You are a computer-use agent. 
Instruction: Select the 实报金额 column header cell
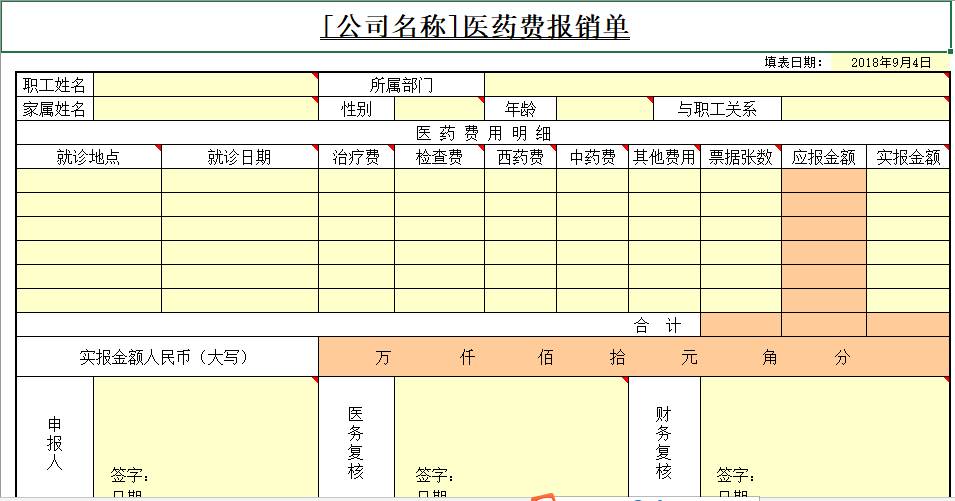point(907,157)
